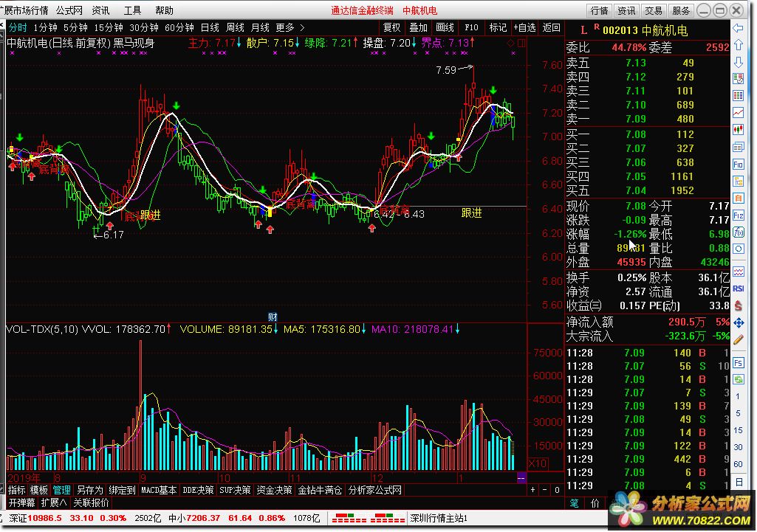Click the 返回 return button
Screen dimensions: 757x532
[x=552, y=27]
